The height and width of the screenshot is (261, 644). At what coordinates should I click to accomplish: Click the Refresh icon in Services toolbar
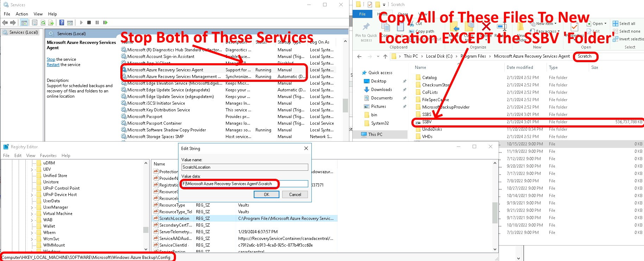tap(43, 22)
